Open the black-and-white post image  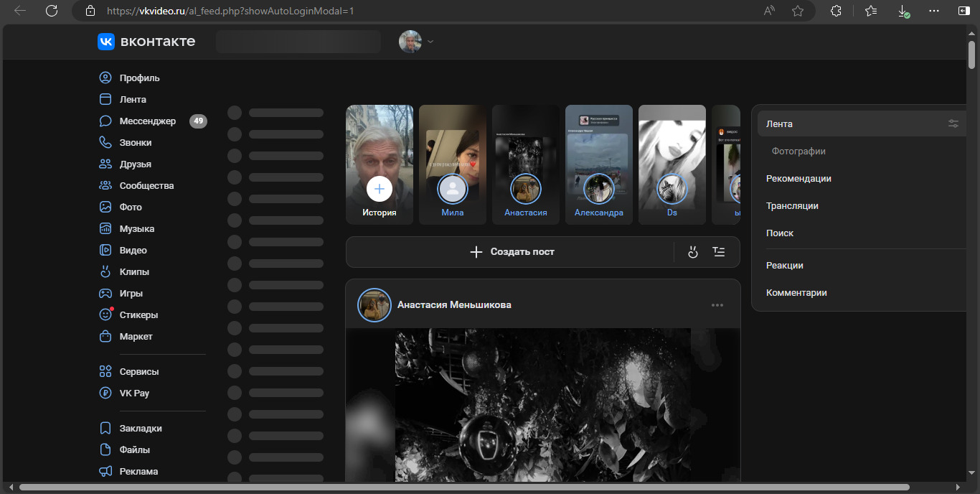[543, 405]
